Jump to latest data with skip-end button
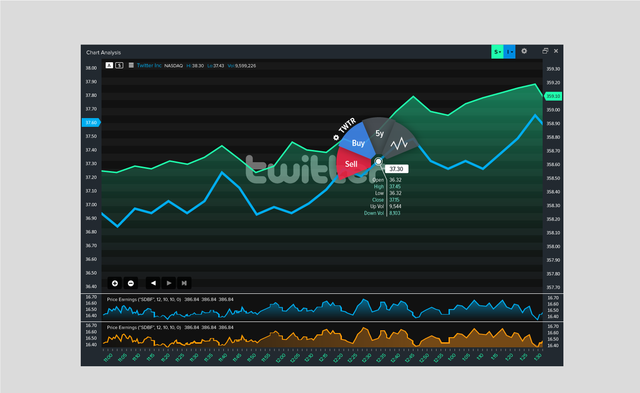 coord(184,283)
